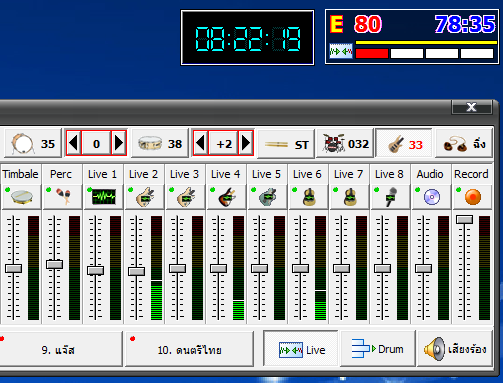Select the Perc maracas channel icon
The height and width of the screenshot is (383, 503).
pyautogui.click(x=62, y=197)
